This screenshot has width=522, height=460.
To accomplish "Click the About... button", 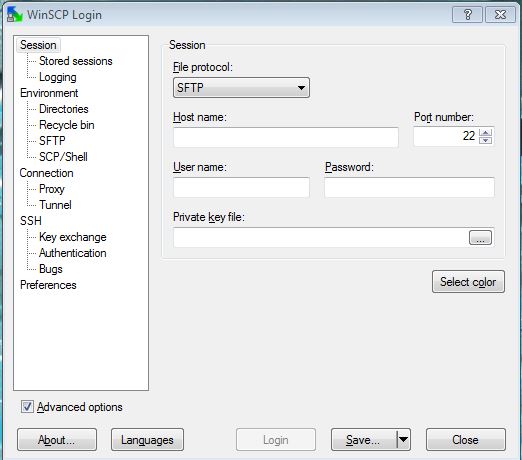I will (x=57, y=440).
